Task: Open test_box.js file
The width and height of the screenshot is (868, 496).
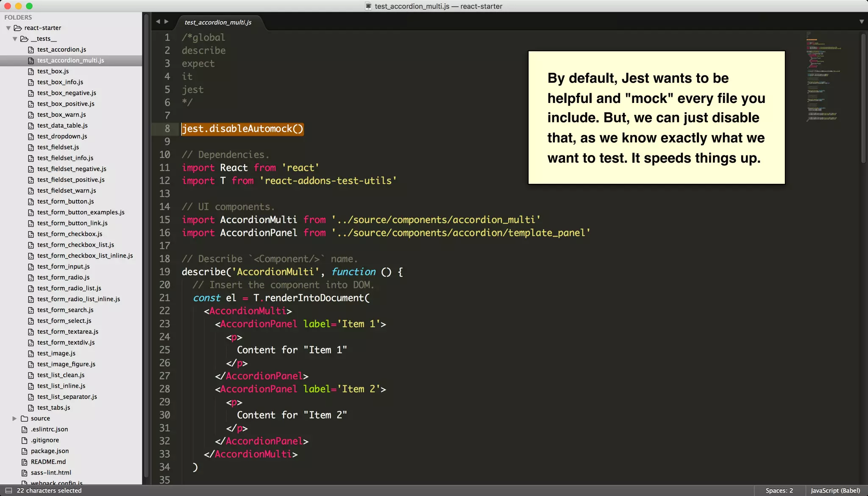Action: click(x=53, y=71)
